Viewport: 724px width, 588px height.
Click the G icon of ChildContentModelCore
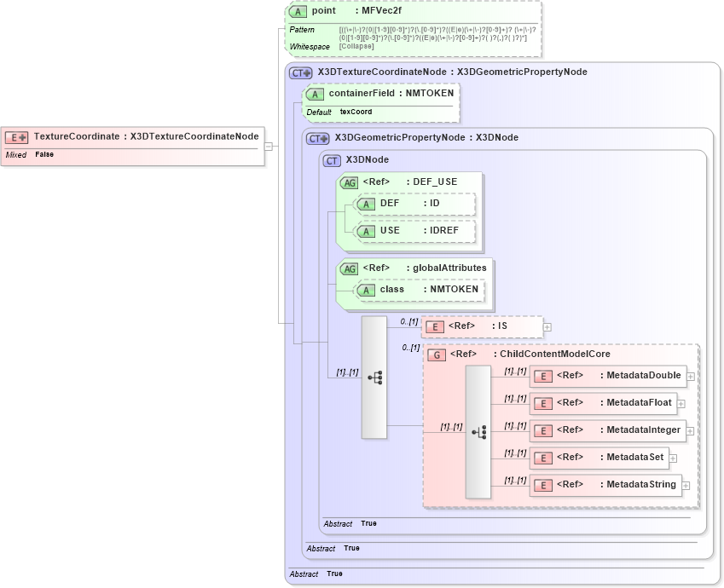click(437, 355)
